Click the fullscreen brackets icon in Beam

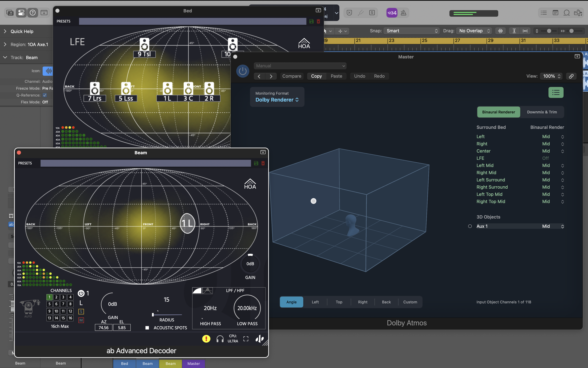click(246, 339)
